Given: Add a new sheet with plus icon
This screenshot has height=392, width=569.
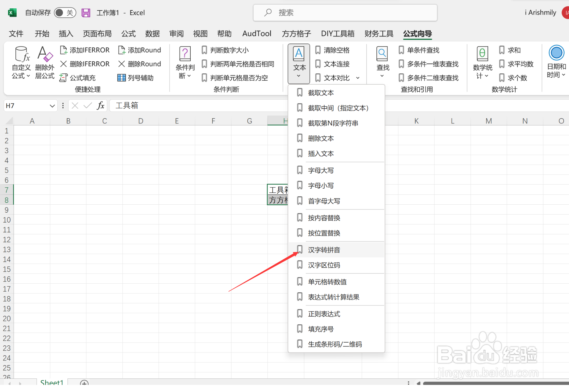Looking at the screenshot, I should click(x=84, y=383).
